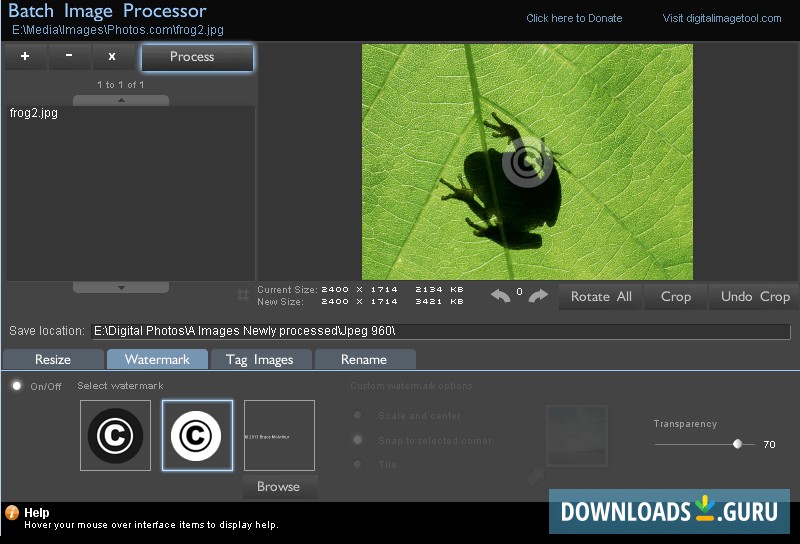The height and width of the screenshot is (544, 800).
Task: Open the Tag Images tab
Action: coord(261,359)
